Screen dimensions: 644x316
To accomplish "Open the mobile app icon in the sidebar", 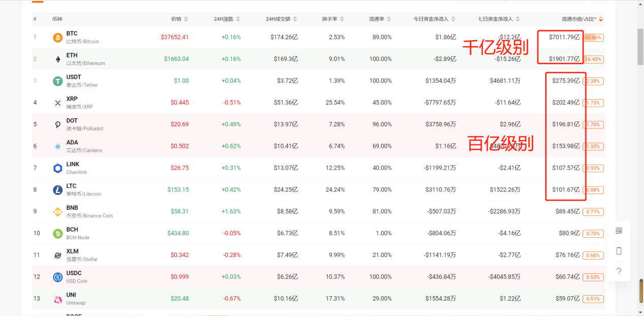I will tap(619, 250).
